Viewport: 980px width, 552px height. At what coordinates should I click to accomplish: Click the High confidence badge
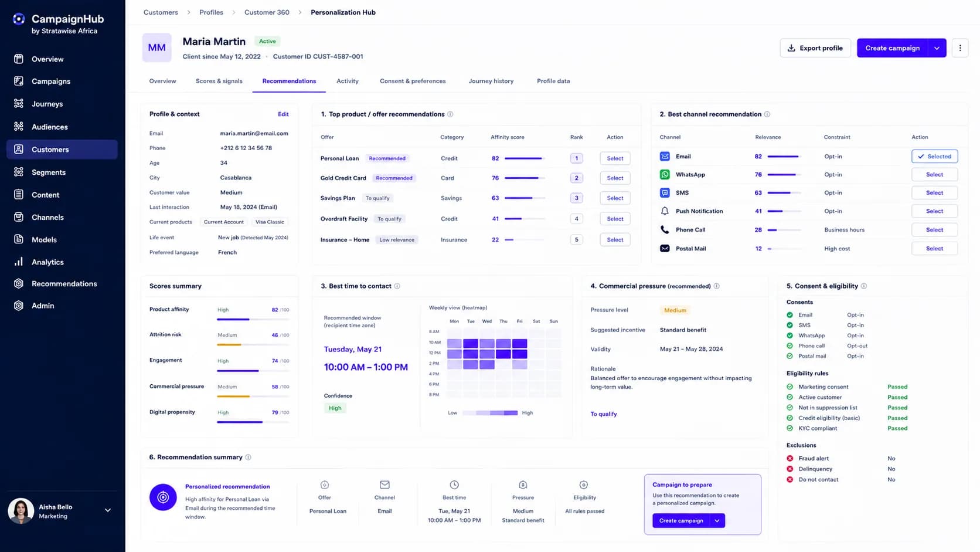(335, 408)
